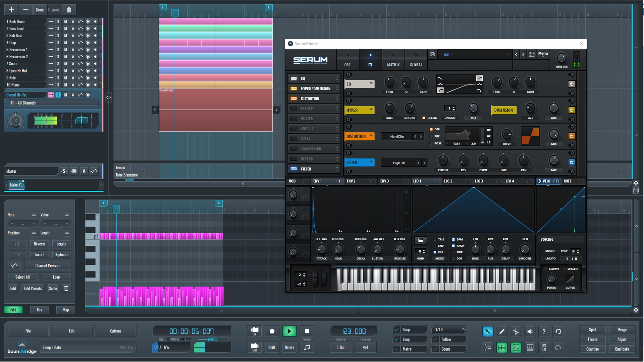Start playback with green play button
Image resolution: width=644 pixels, height=362 pixels.
(289, 331)
